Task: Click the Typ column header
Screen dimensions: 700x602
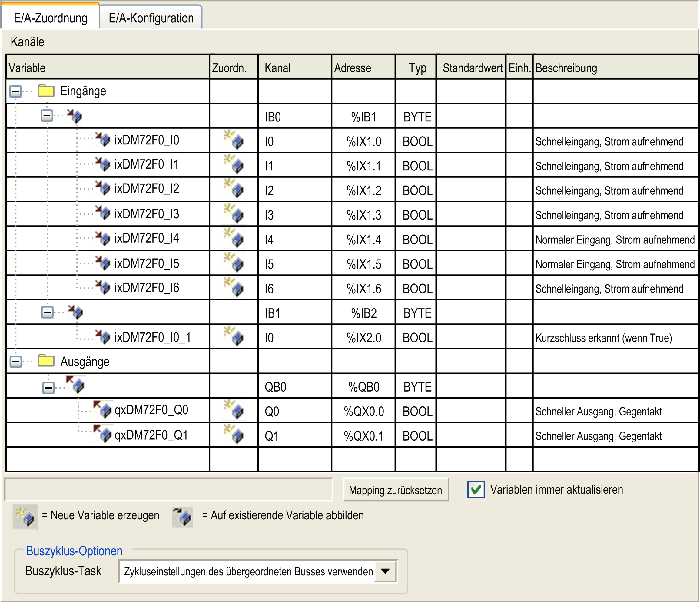Action: tap(416, 68)
